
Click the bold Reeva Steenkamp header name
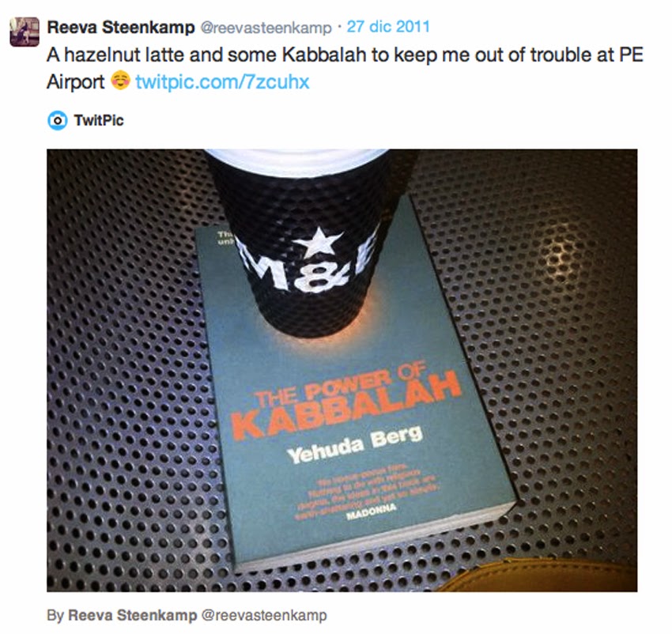(121, 28)
